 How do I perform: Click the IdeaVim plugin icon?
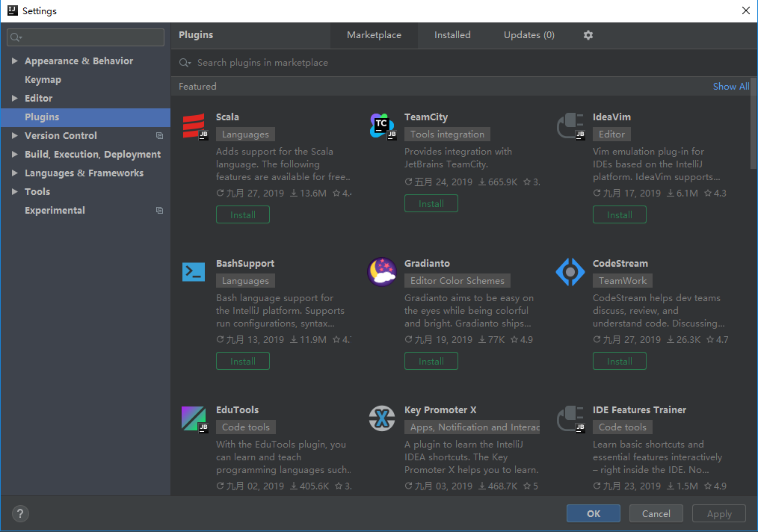pos(571,126)
